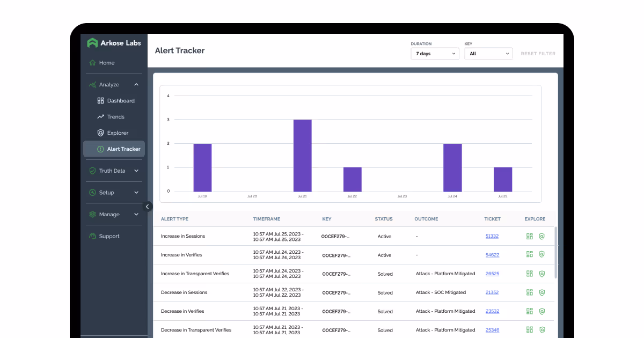The height and width of the screenshot is (338, 644).
Task: Open ticket 54622 link
Action: 492,255
